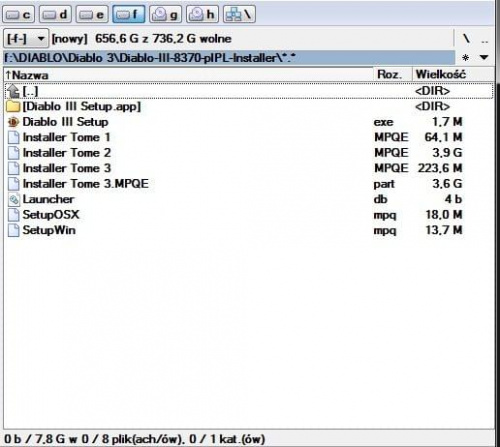Click the 4 b size value

click(x=453, y=199)
